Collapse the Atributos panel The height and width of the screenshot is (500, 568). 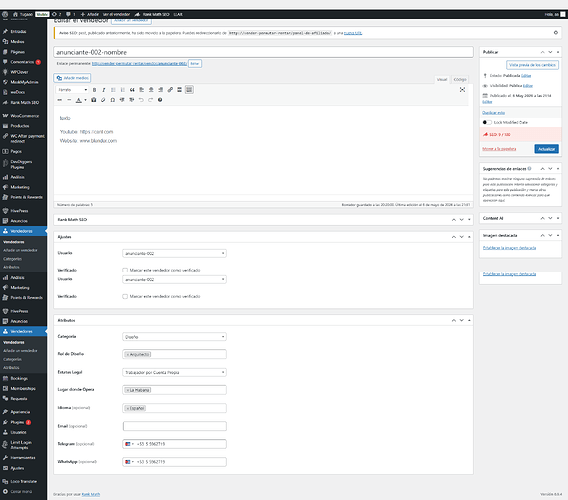click(469, 320)
